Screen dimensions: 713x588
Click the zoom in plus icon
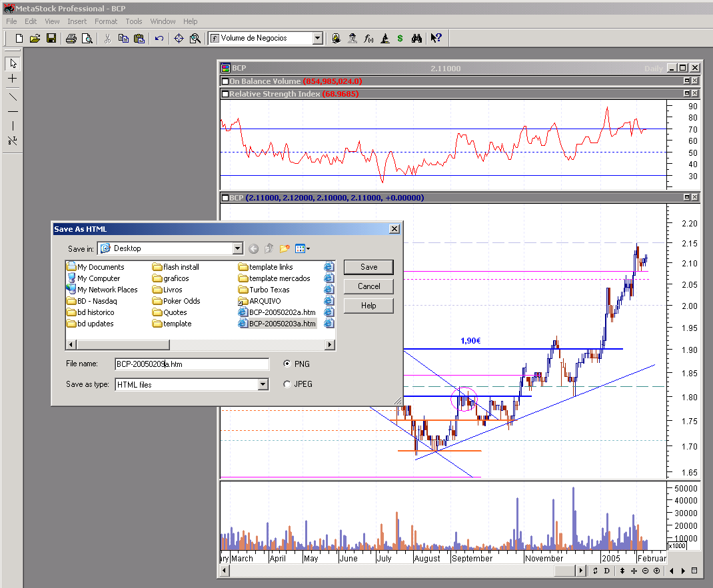click(x=656, y=571)
